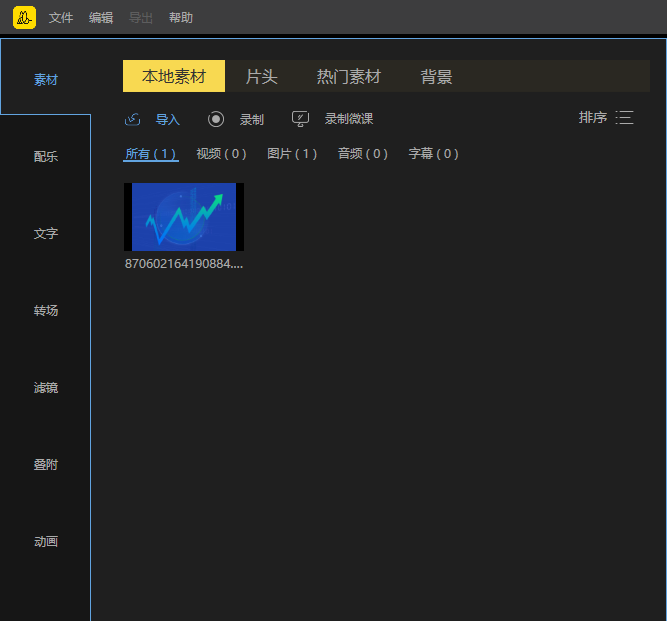The image size is (667, 621).
Task: Switch to the 背景 tab
Action: coord(436,77)
